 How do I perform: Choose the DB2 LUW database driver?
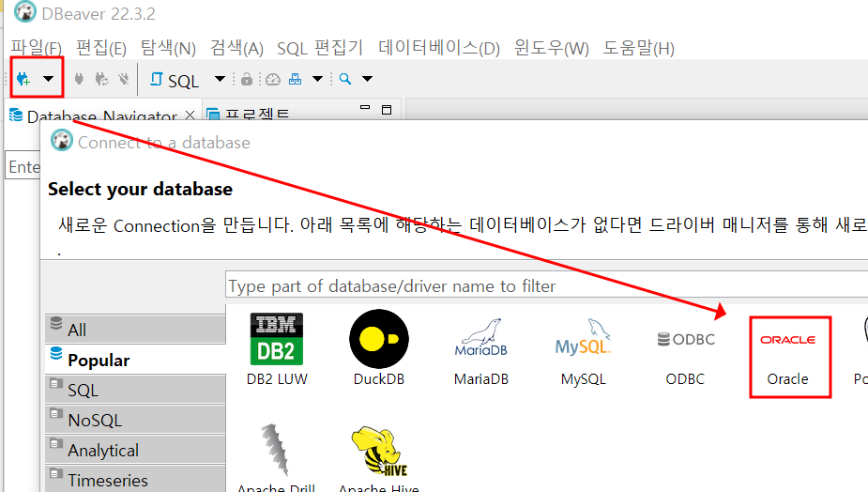(x=277, y=349)
